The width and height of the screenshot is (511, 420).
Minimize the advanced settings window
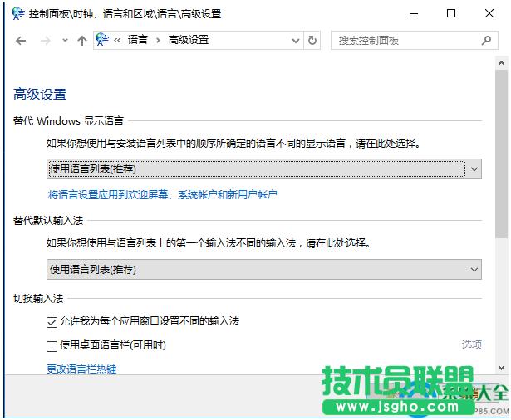coord(414,13)
